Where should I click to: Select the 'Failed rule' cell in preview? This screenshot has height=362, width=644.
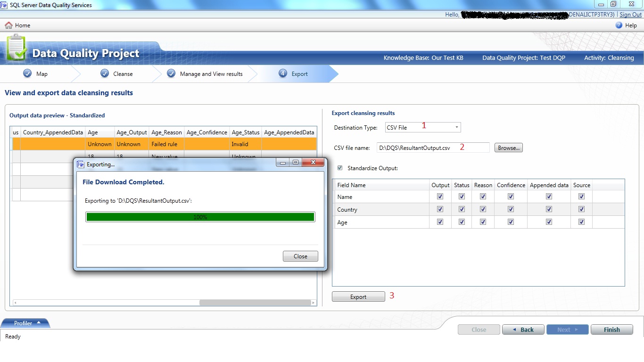[166, 144]
